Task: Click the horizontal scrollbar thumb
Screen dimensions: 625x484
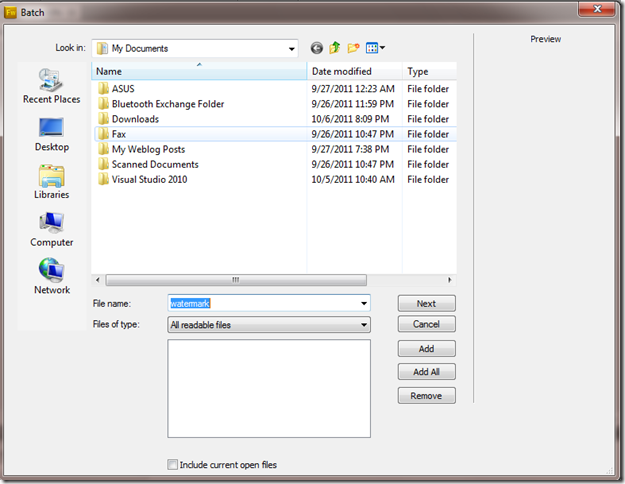Action: pyautogui.click(x=236, y=280)
